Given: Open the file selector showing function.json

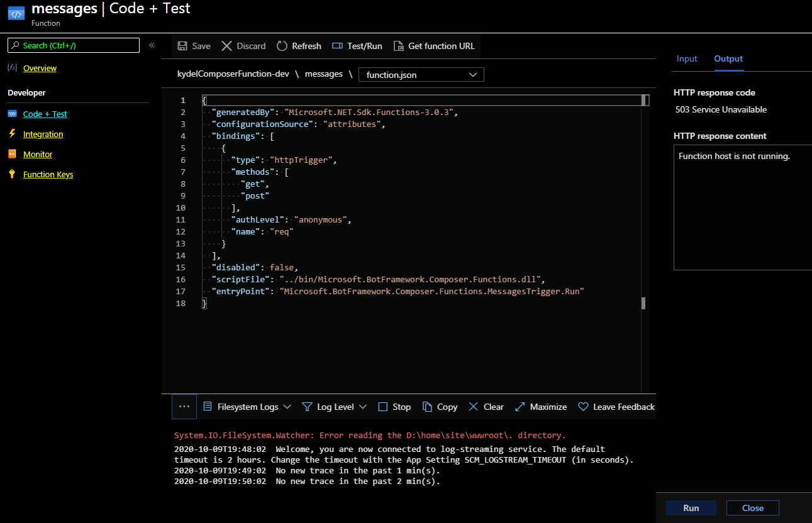Looking at the screenshot, I should [x=421, y=74].
